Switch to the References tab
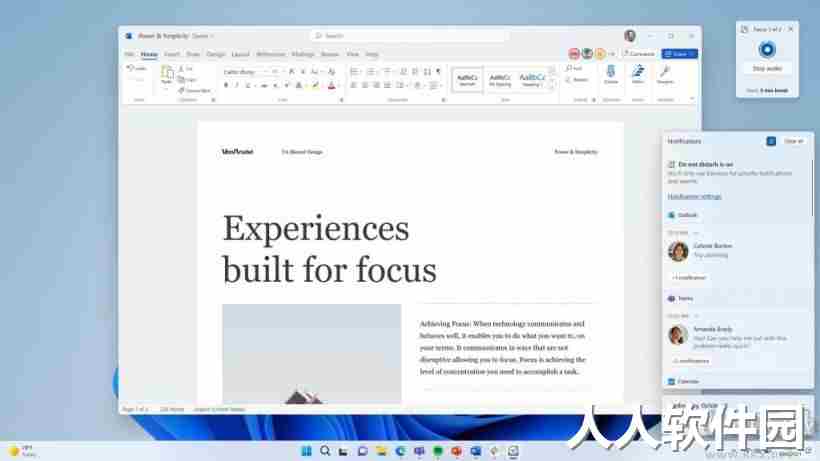This screenshot has width=820, height=461. [270, 54]
